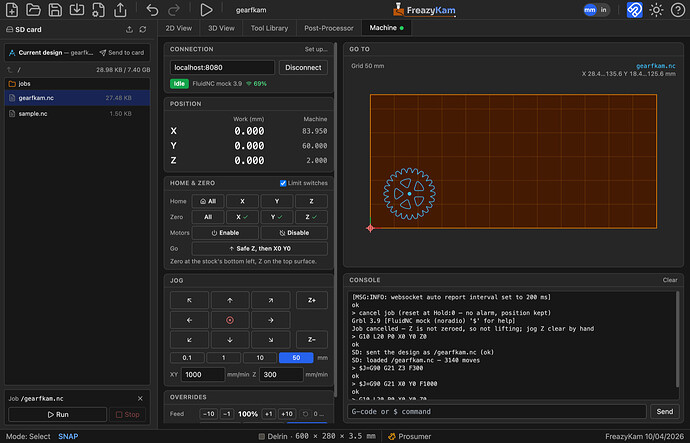This screenshot has height=443, width=690.
Task: Jog up (Y+) arrow
Action: (x=230, y=300)
